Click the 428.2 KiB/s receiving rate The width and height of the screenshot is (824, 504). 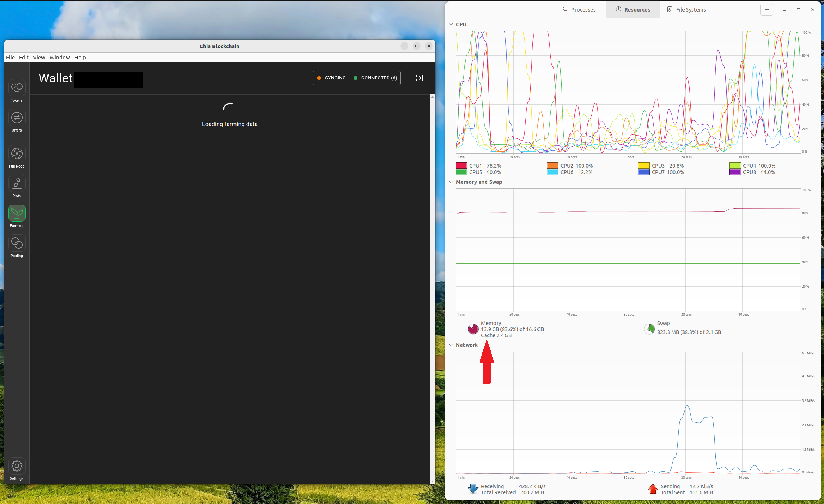point(532,486)
